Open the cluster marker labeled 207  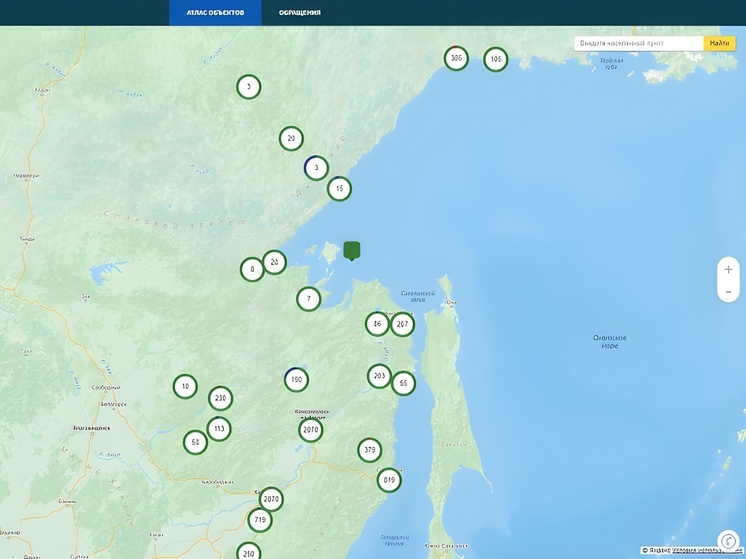[x=402, y=324]
